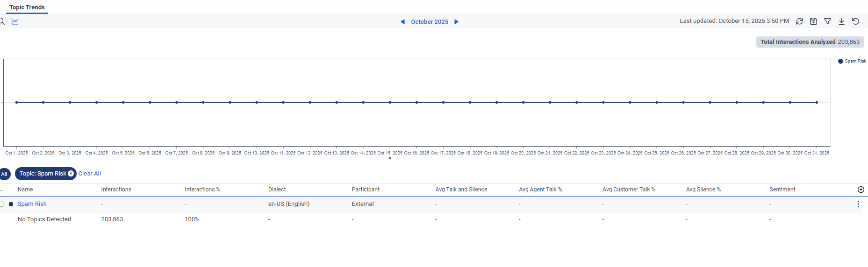Viewport: 868px width, 267px height.
Task: Add a column with plus icon
Action: pos(861,190)
